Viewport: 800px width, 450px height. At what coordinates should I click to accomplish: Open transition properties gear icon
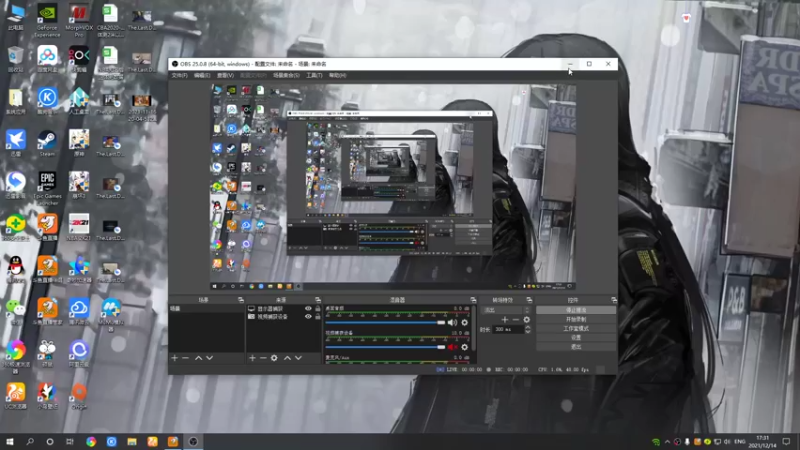527,319
